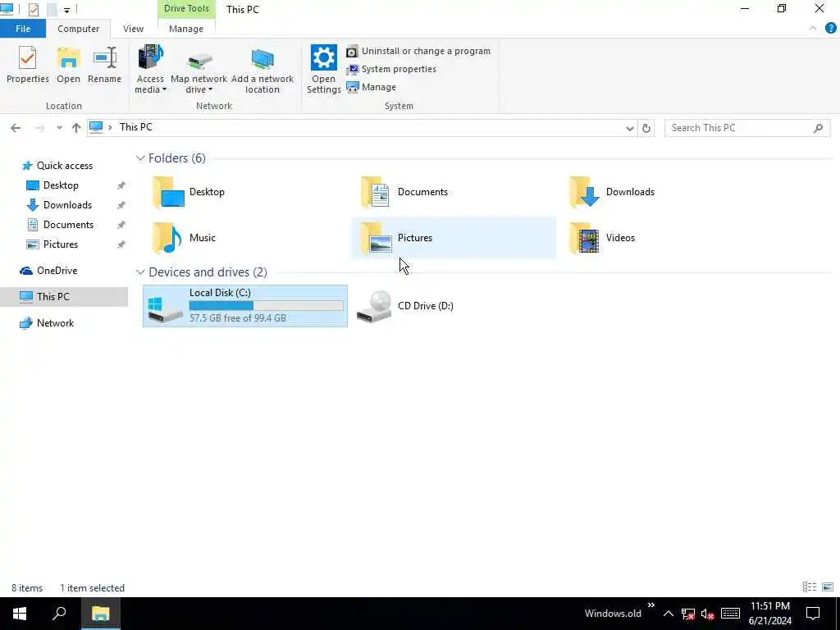Show hidden system tray icons
The image size is (840, 630).
(x=668, y=614)
